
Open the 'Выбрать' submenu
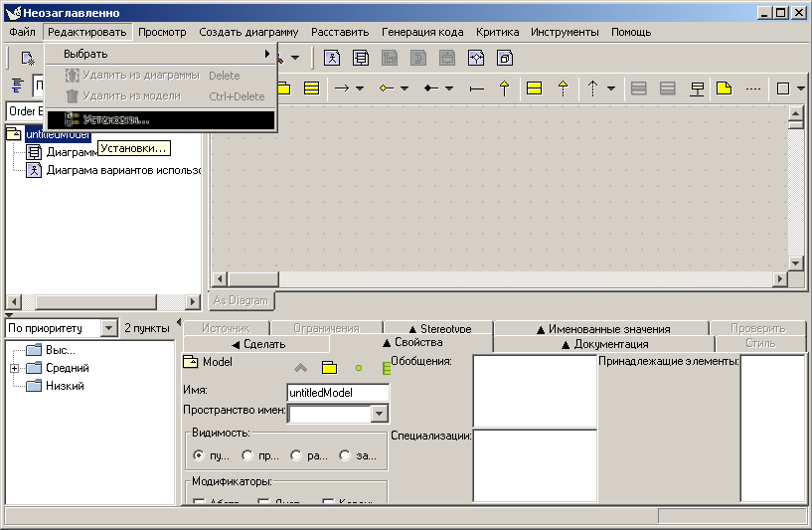click(x=161, y=54)
